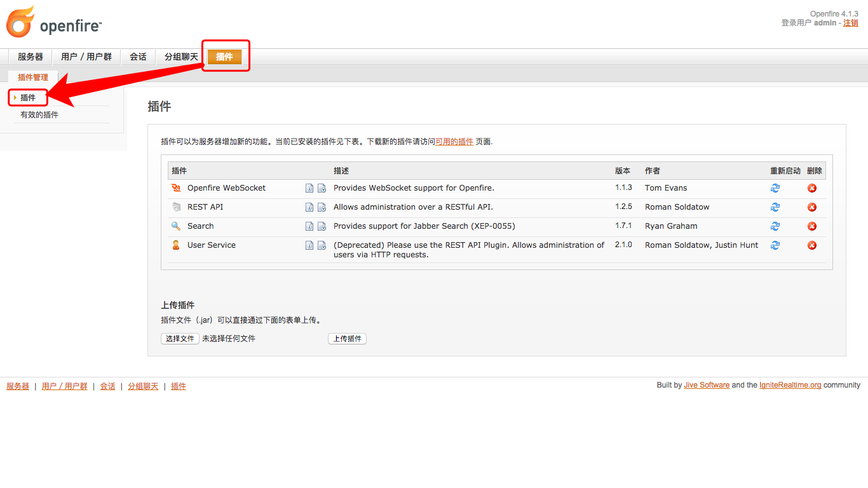Open the README icon for Search plugin
Viewport: 868px width, 488px height.
coord(309,226)
